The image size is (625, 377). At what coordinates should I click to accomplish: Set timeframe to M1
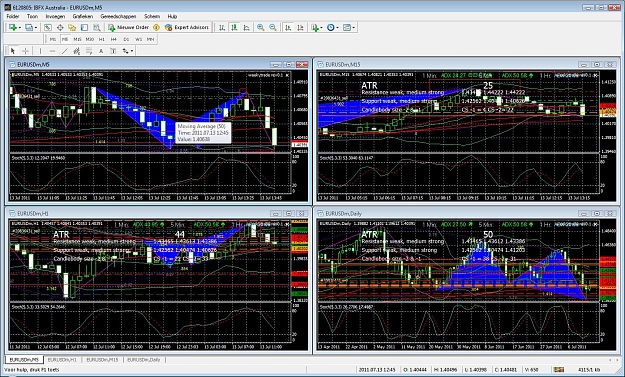coord(53,39)
